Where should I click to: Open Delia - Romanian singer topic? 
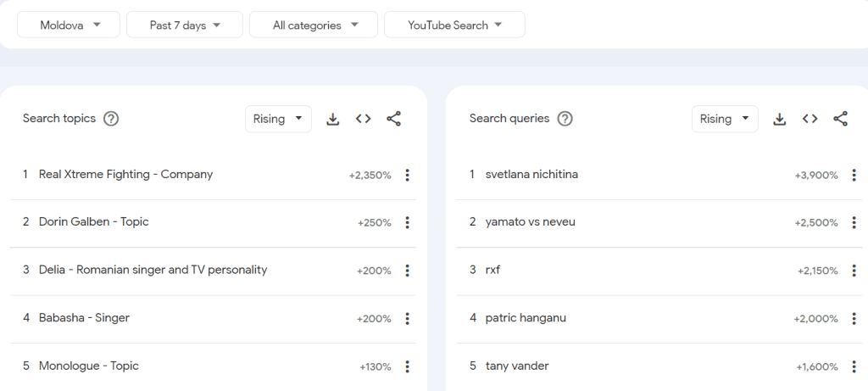[x=153, y=270]
